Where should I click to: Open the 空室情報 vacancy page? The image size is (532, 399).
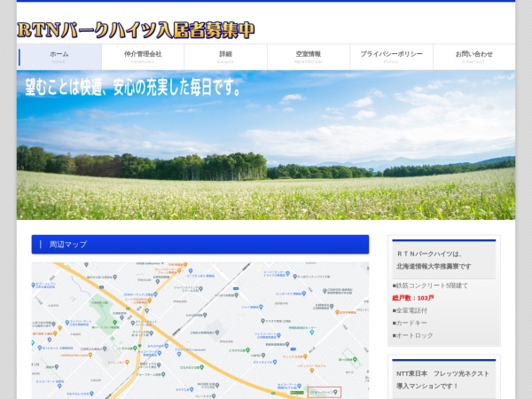click(309, 57)
